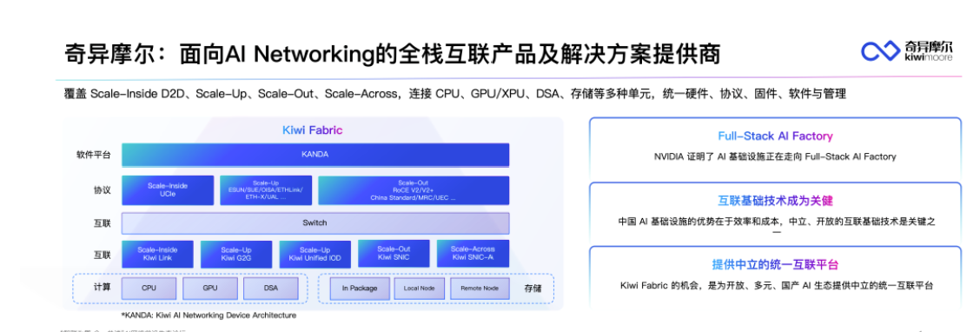Click the In Package storage box
This screenshot has width=980, height=332.
(x=360, y=289)
